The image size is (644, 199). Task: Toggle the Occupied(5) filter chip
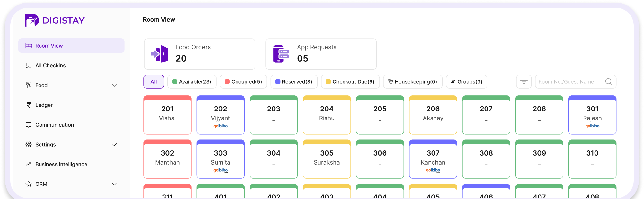click(243, 82)
